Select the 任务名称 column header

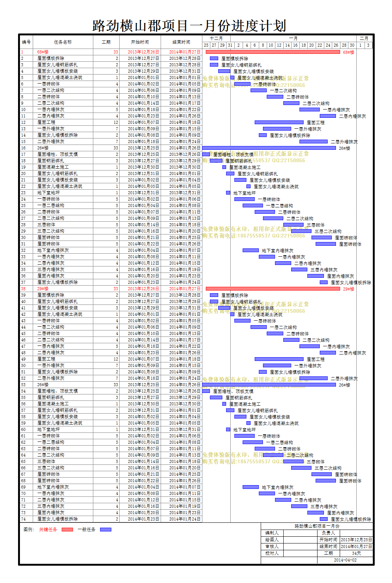pyautogui.click(x=63, y=42)
